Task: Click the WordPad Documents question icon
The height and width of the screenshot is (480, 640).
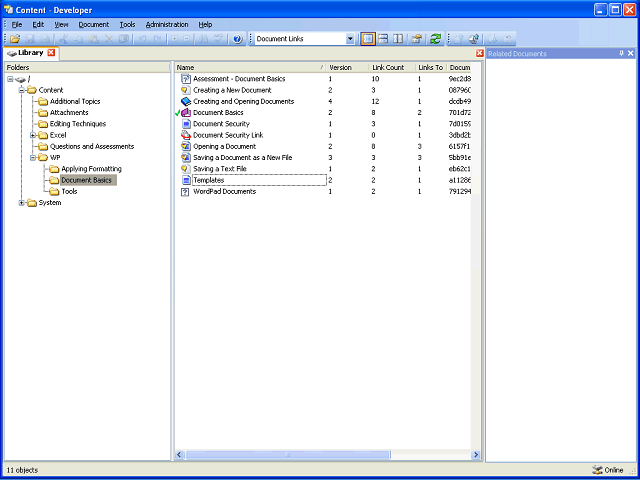Action: [186, 191]
